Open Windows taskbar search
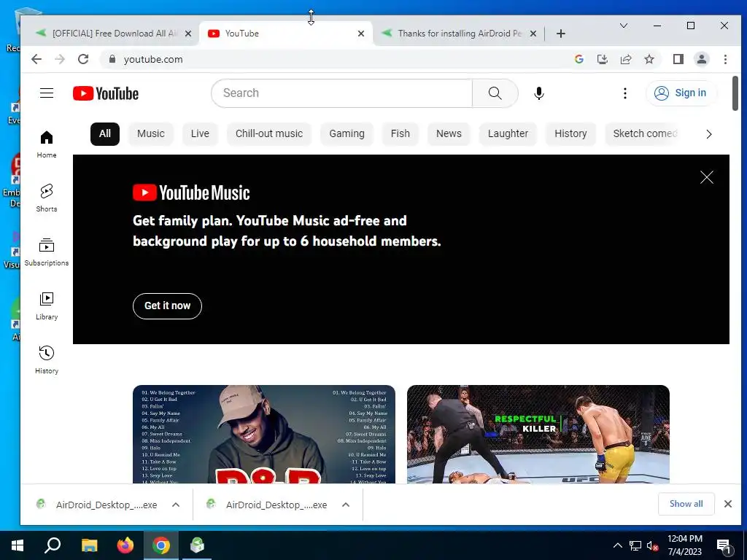This screenshot has width=747, height=560. tap(53, 545)
